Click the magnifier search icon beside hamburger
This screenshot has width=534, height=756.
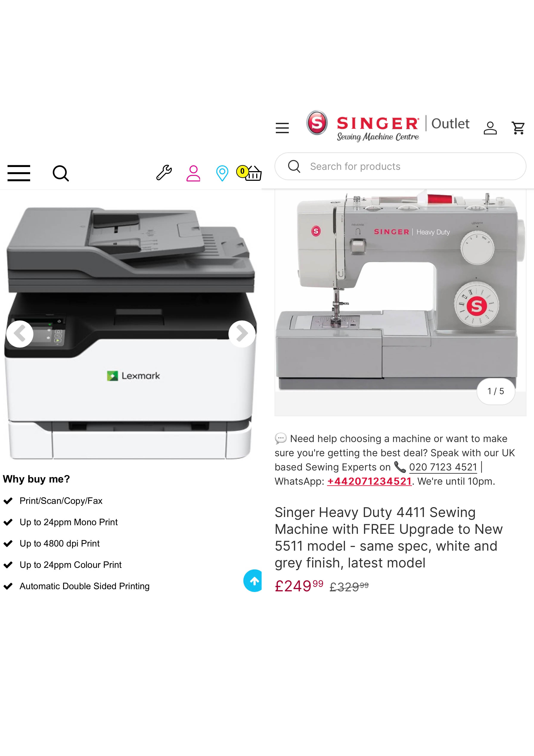coord(61,173)
